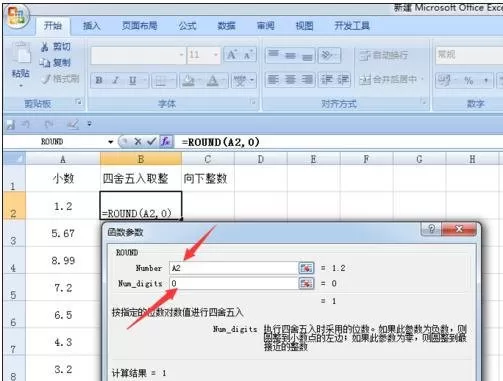Click the help question mark in dialog
The width and height of the screenshot is (503, 381).
(431, 229)
